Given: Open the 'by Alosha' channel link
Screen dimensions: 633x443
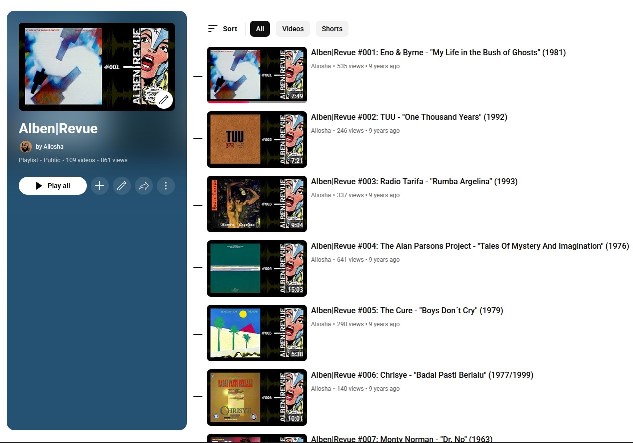Looking at the screenshot, I should pyautogui.click(x=49, y=147).
